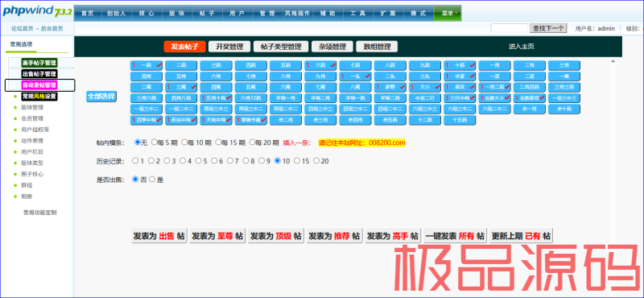Viewport: 644px width, 298px height.
Task: Toggle the 家野 category button
Action: pyautogui.click(x=390, y=87)
